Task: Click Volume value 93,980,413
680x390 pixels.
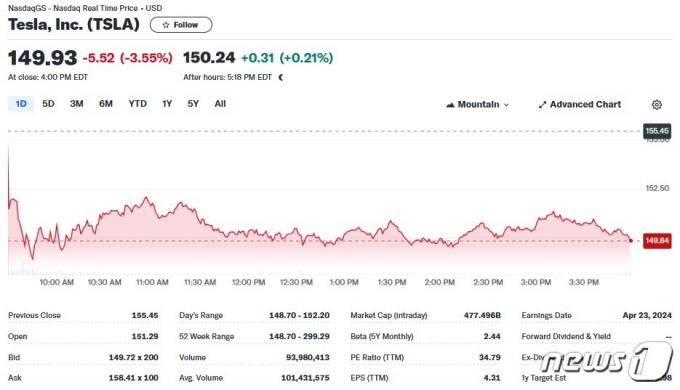Action: [x=308, y=357]
